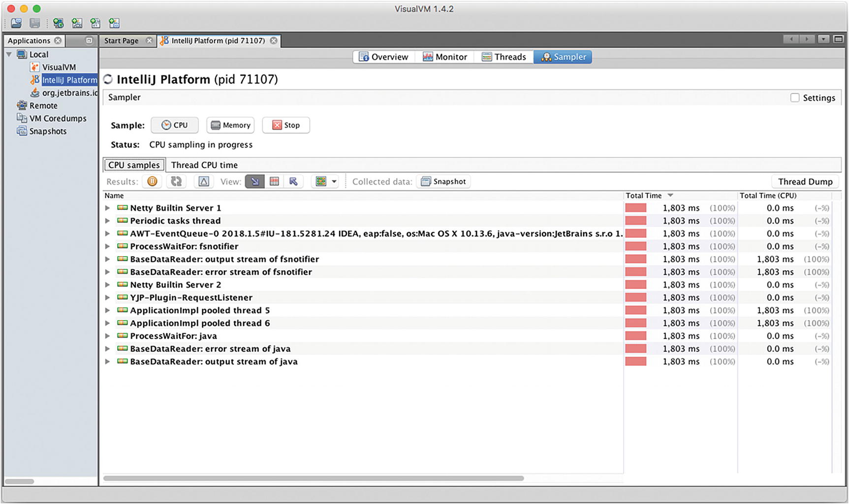Close the IntelliJ Platform (pid 71107) tab
The height and width of the screenshot is (504, 849).
tap(274, 40)
